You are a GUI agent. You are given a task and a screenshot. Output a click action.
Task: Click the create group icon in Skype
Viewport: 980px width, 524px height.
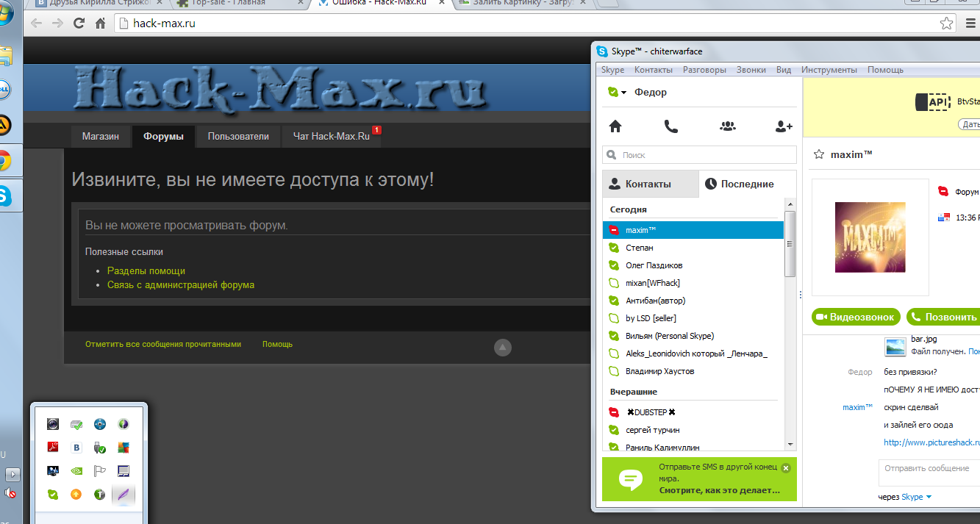coord(728,126)
